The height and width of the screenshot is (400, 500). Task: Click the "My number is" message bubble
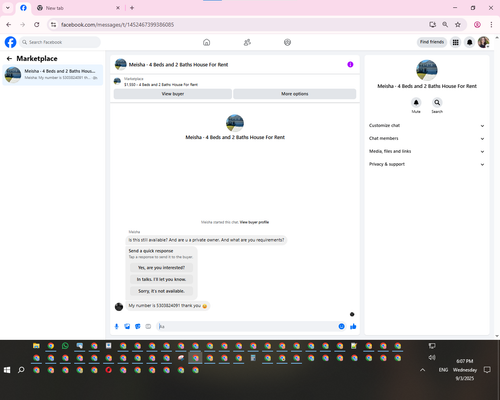(168, 306)
